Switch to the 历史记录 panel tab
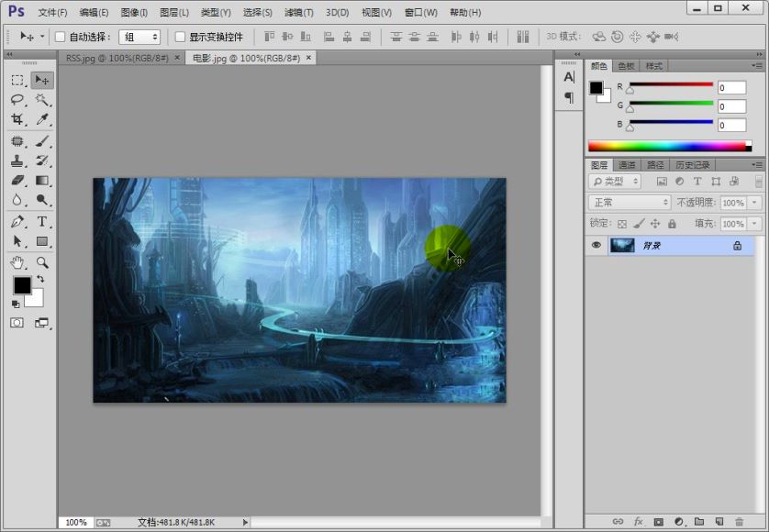Screen dimensions: 769x532 point(693,165)
